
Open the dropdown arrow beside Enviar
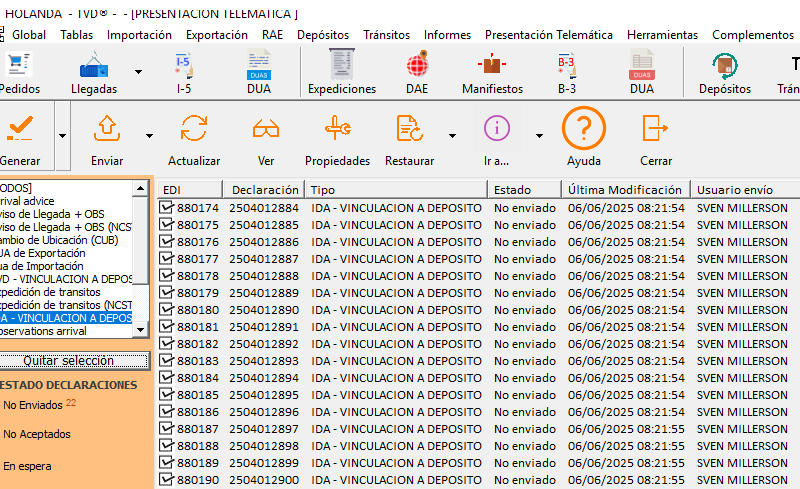(150, 136)
